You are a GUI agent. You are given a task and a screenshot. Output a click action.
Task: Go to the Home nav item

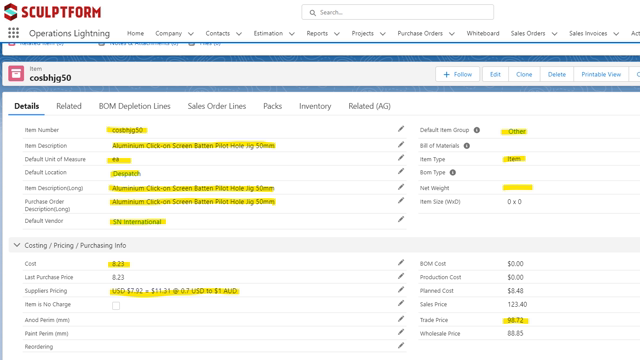click(x=135, y=33)
